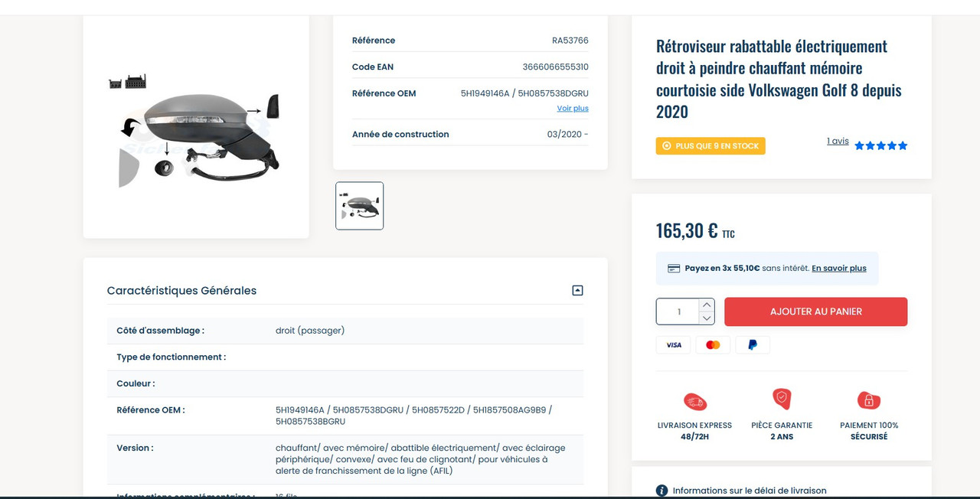The height and width of the screenshot is (499, 980).
Task: Decrease quantity with the down arrow
Action: [707, 318]
